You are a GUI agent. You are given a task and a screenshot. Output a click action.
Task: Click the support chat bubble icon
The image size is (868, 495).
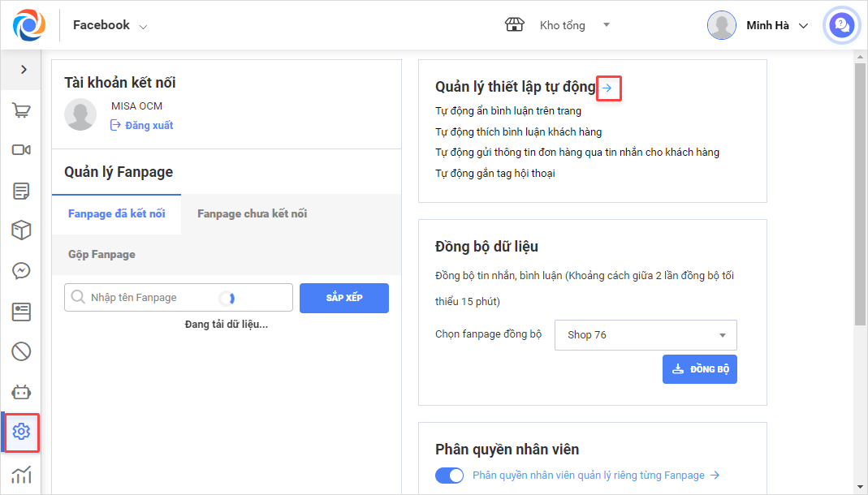(x=841, y=25)
